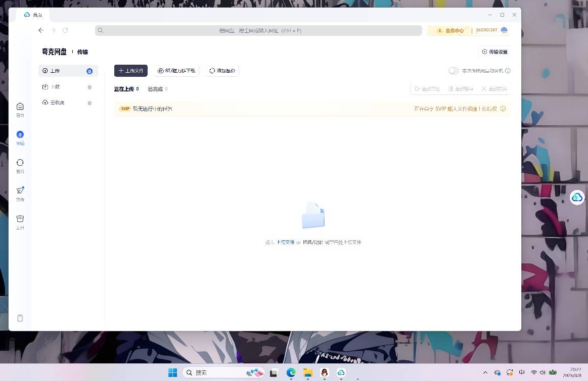Open QQ penguin icon on taskbar
Image resolution: width=588 pixels, height=381 pixels.
pyautogui.click(x=325, y=372)
